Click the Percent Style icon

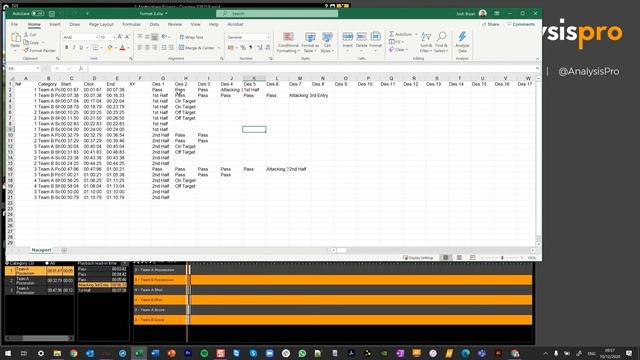pos(243,48)
